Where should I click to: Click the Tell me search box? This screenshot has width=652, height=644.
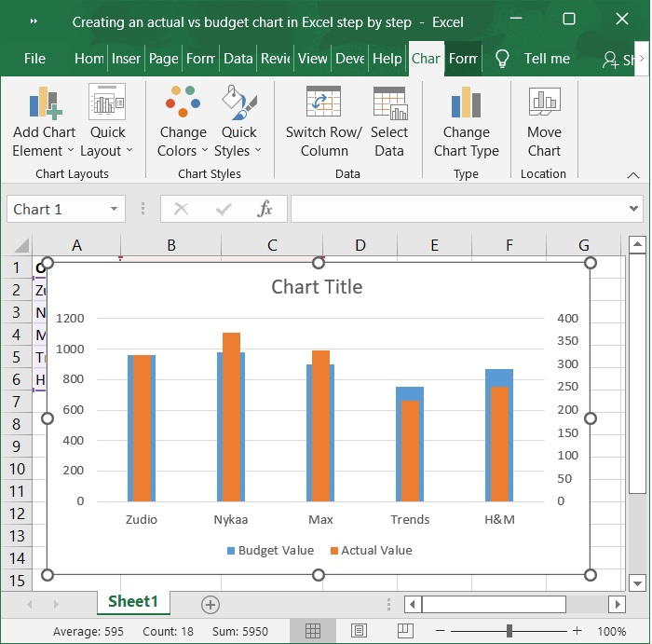pyautogui.click(x=547, y=58)
